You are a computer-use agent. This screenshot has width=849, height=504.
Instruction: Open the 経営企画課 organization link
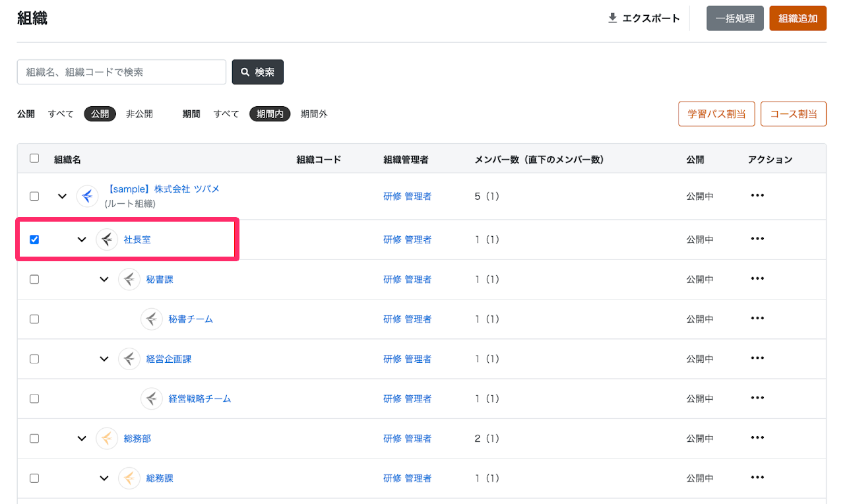point(169,359)
